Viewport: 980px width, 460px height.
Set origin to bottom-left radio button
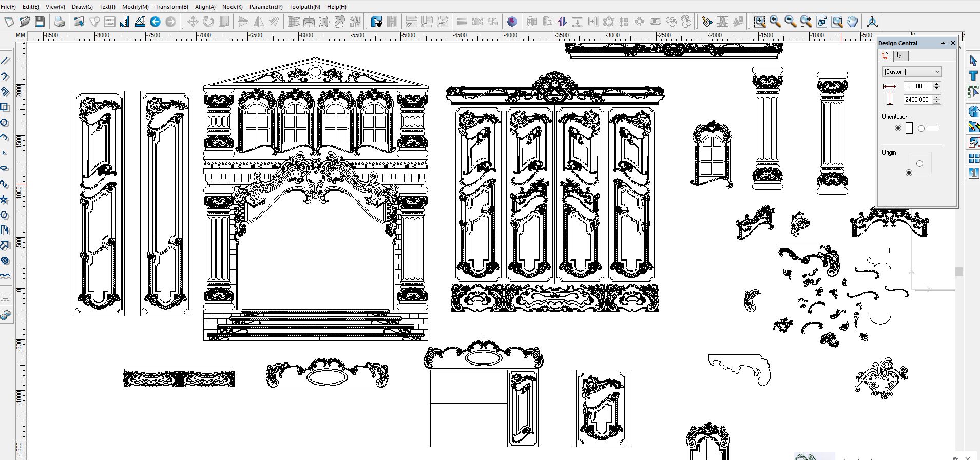(x=909, y=172)
